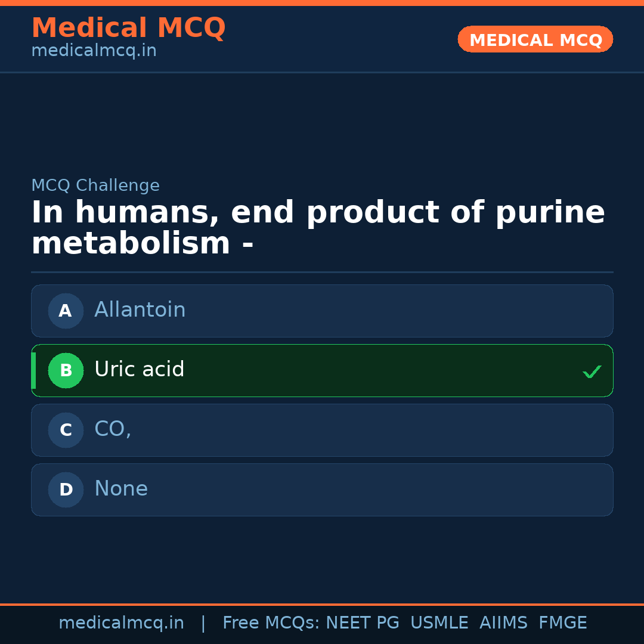Click the green bar at Uric acid's left edge
Screen dimensions: 644x644
[33, 370]
